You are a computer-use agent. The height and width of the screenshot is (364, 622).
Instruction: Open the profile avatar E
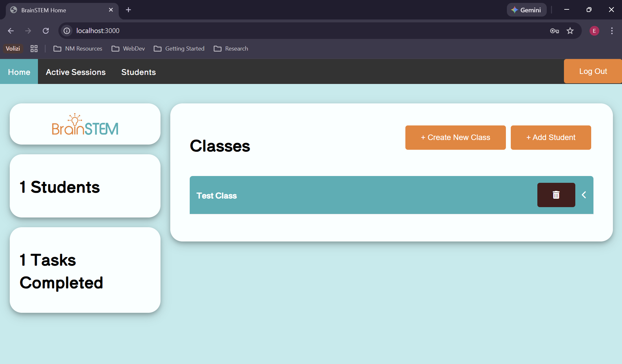point(594,31)
